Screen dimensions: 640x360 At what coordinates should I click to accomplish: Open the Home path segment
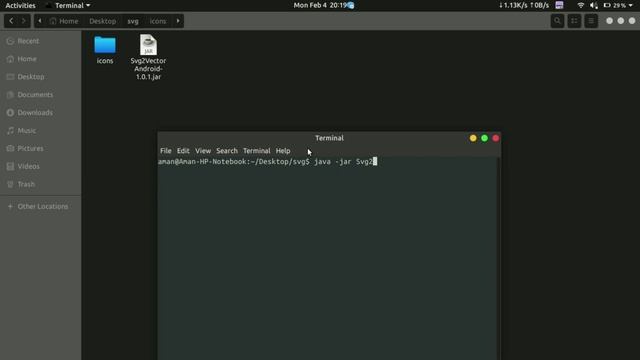point(64,21)
